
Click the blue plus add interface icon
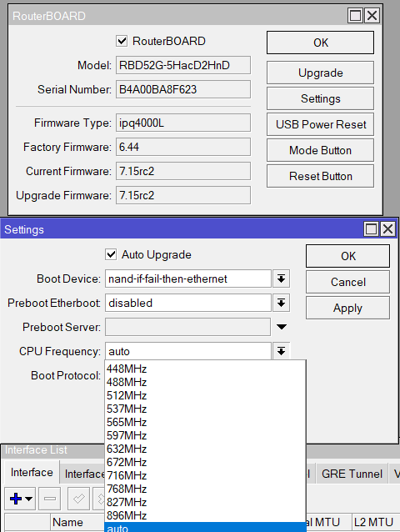pyautogui.click(x=16, y=499)
